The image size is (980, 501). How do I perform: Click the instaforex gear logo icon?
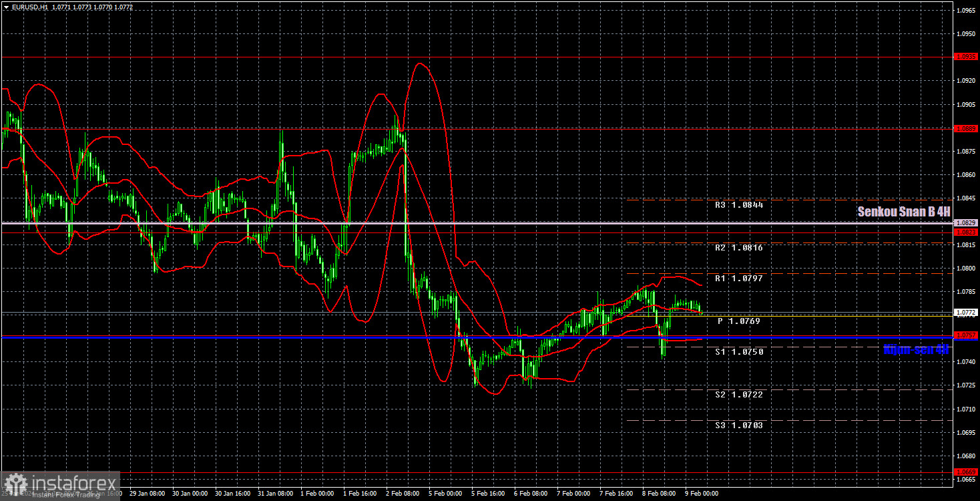click(15, 485)
